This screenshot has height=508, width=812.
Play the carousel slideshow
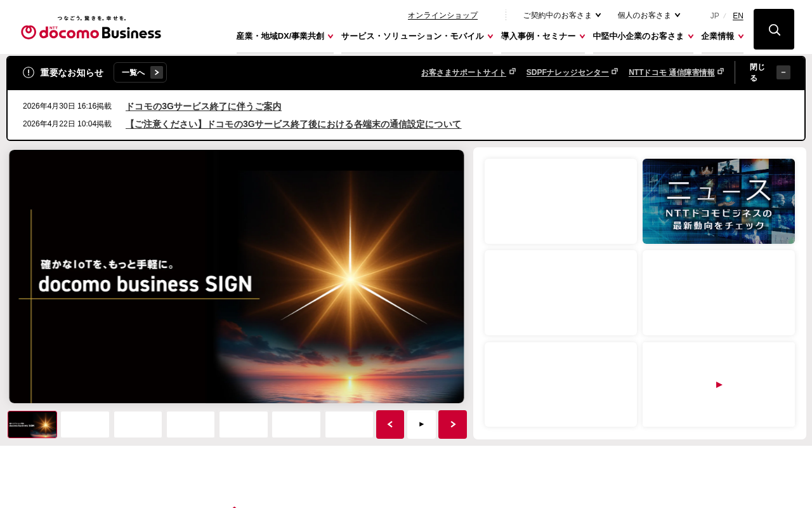(421, 424)
